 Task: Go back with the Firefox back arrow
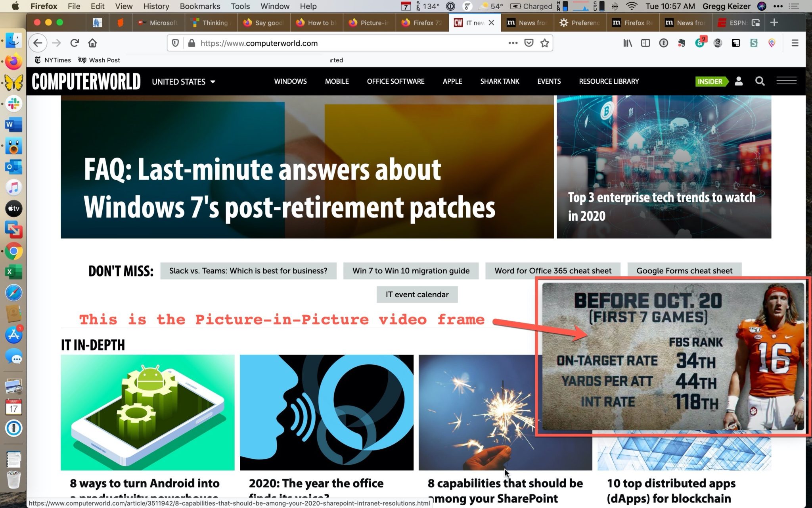pos(38,43)
